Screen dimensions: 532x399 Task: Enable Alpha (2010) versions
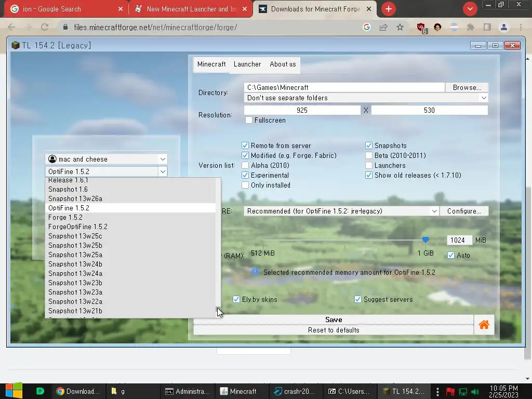click(245, 165)
